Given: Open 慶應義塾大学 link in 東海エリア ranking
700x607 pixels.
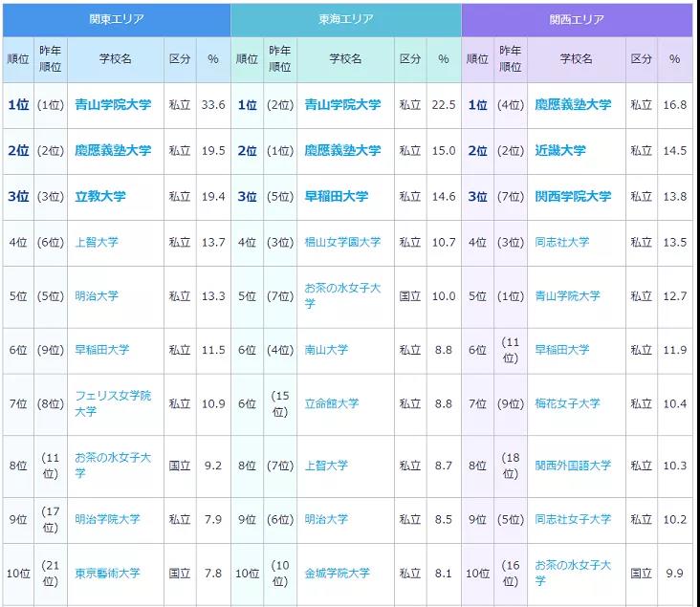Looking at the screenshot, I should (343, 150).
